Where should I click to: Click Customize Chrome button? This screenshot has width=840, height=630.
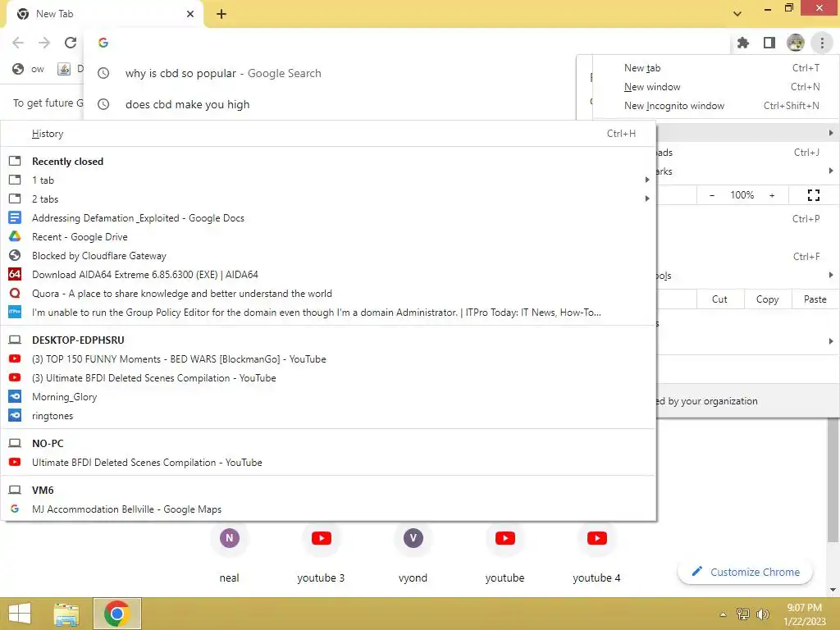point(745,572)
